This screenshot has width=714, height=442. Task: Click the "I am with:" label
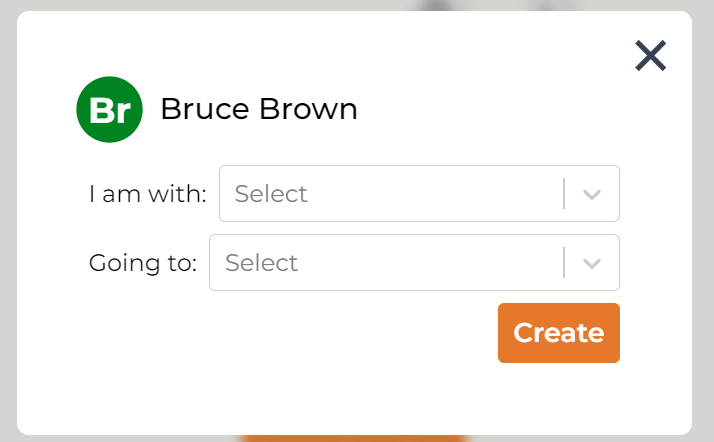click(147, 194)
